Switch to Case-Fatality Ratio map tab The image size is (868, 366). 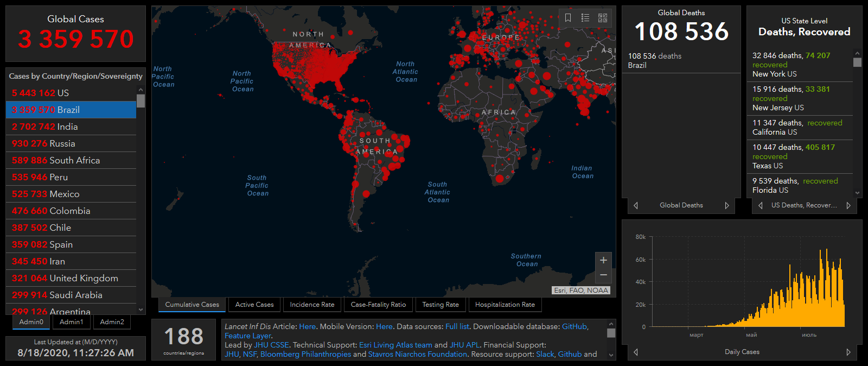click(378, 305)
